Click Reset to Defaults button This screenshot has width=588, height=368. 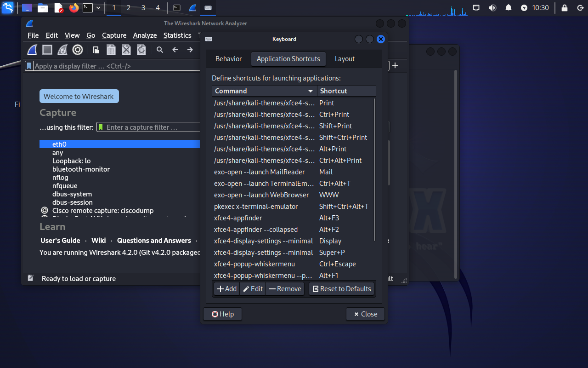[341, 289]
